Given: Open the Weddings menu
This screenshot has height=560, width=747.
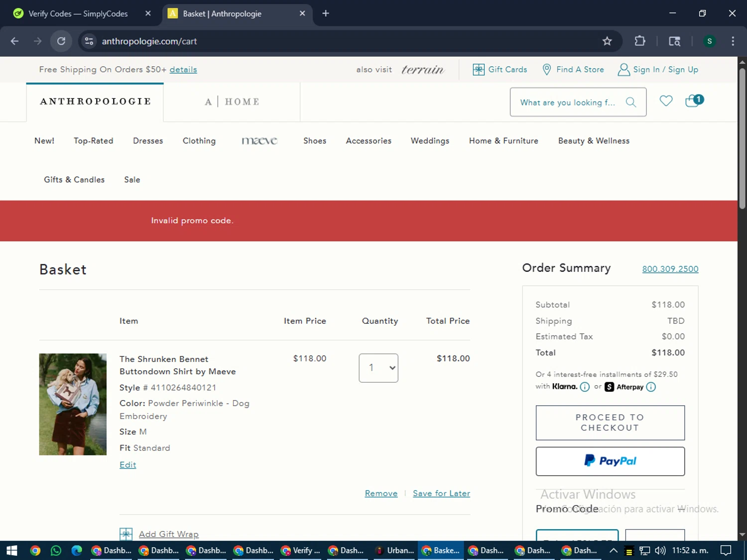Looking at the screenshot, I should (430, 141).
